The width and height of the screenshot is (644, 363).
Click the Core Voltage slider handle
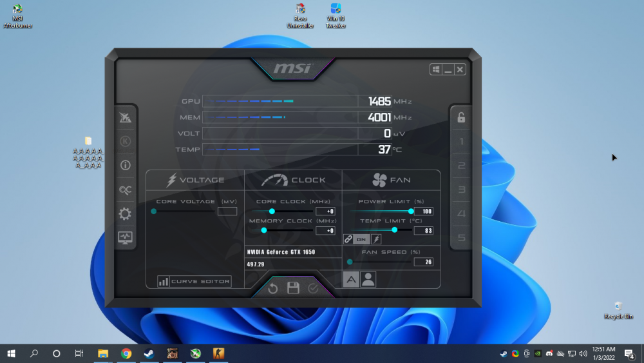click(154, 211)
